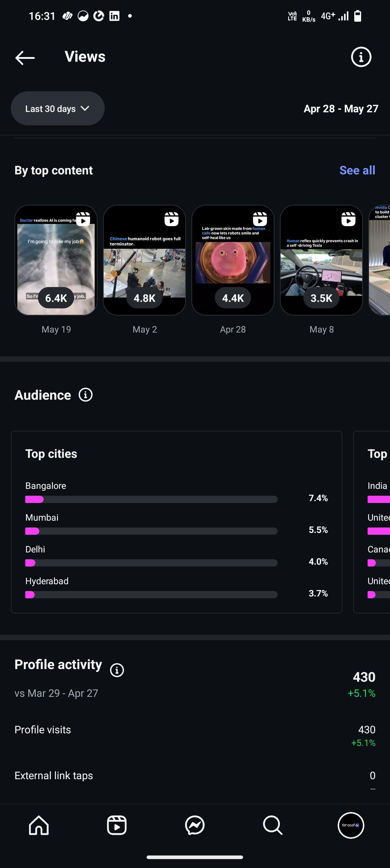Select the External link taps row
Viewport: 390px width, 868px height.
[x=195, y=776]
